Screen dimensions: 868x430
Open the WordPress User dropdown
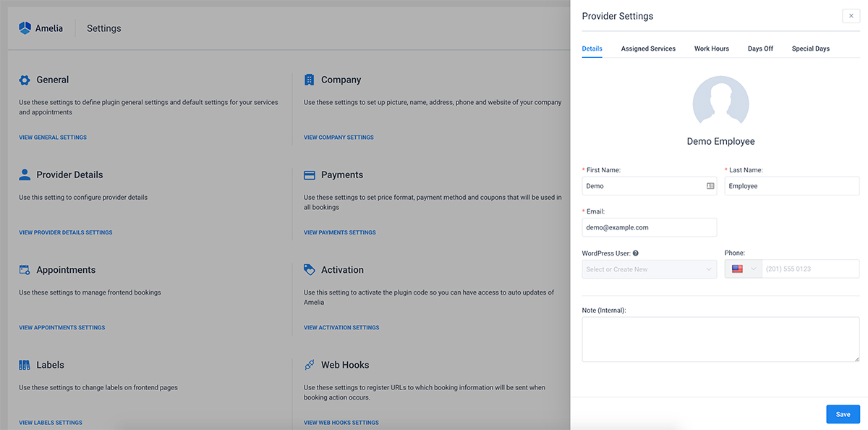[x=650, y=269]
